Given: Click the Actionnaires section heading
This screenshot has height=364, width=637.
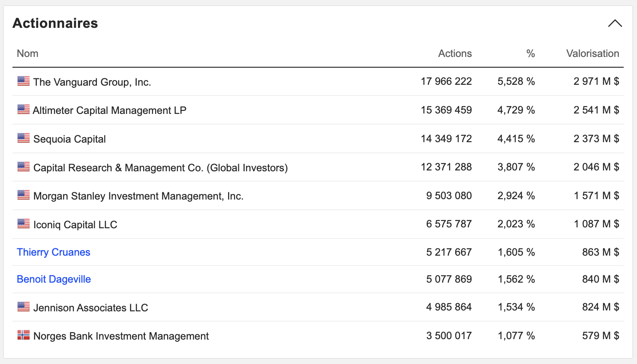Looking at the screenshot, I should 55,23.
